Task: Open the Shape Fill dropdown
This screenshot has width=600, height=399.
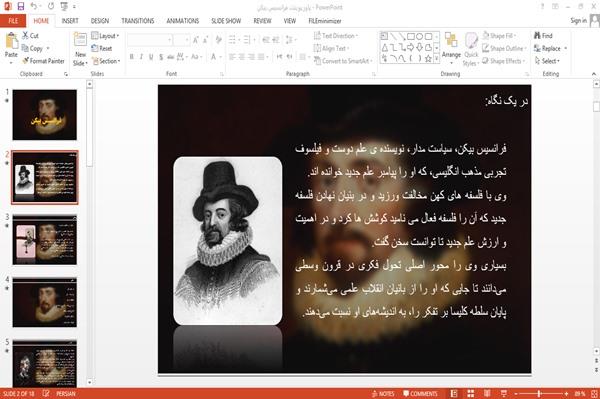Action: tap(499, 36)
